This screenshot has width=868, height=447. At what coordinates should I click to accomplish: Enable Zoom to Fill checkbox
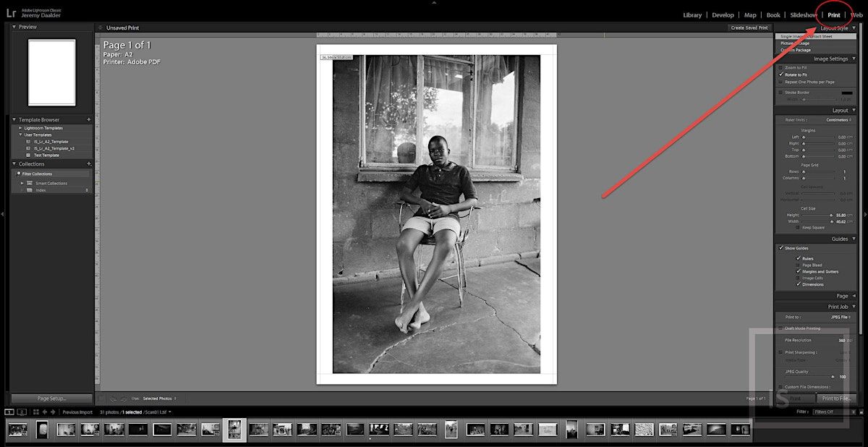point(780,67)
